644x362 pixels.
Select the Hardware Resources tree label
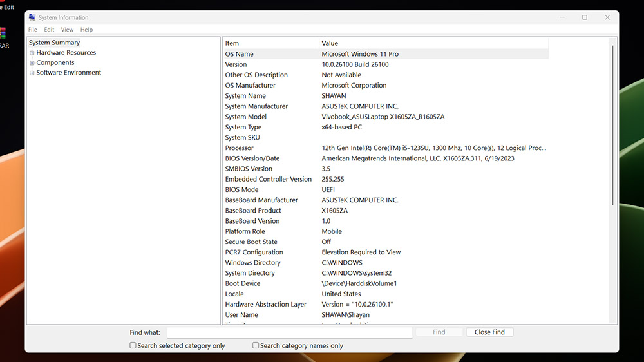coord(66,53)
